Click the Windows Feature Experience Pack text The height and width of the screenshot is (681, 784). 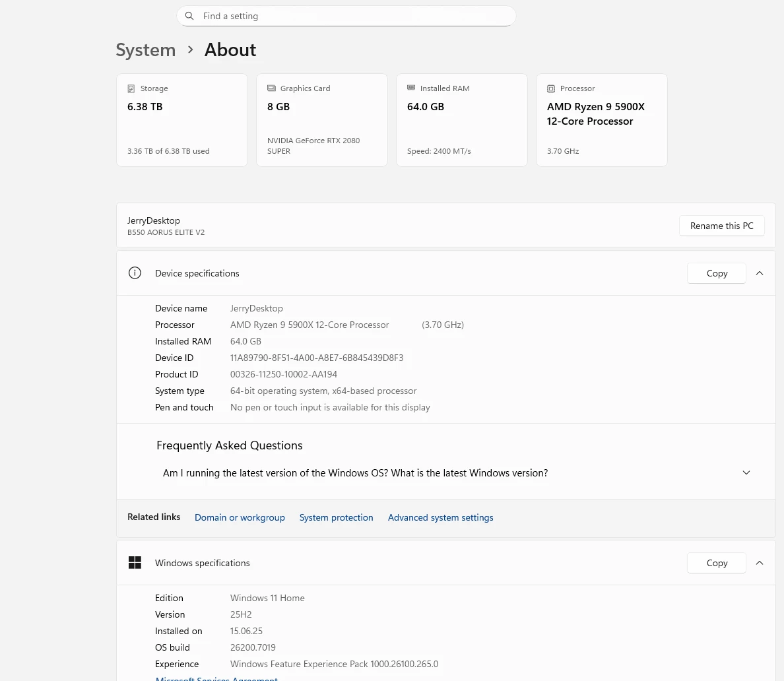[x=334, y=664]
